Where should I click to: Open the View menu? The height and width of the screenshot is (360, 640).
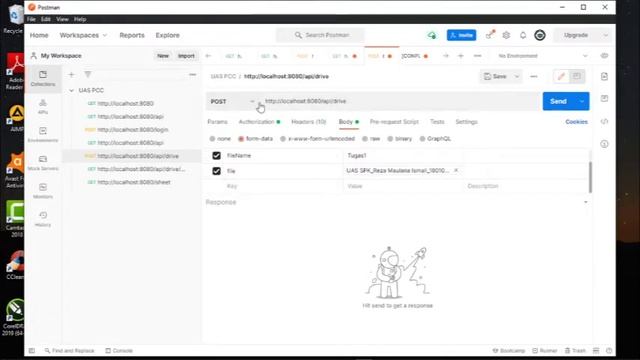(62, 19)
